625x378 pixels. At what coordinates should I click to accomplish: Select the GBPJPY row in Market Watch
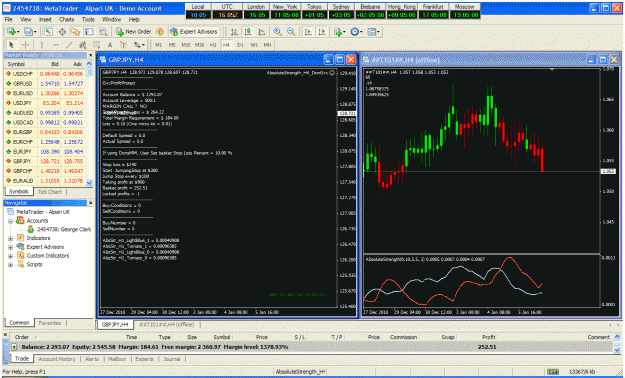click(44, 161)
